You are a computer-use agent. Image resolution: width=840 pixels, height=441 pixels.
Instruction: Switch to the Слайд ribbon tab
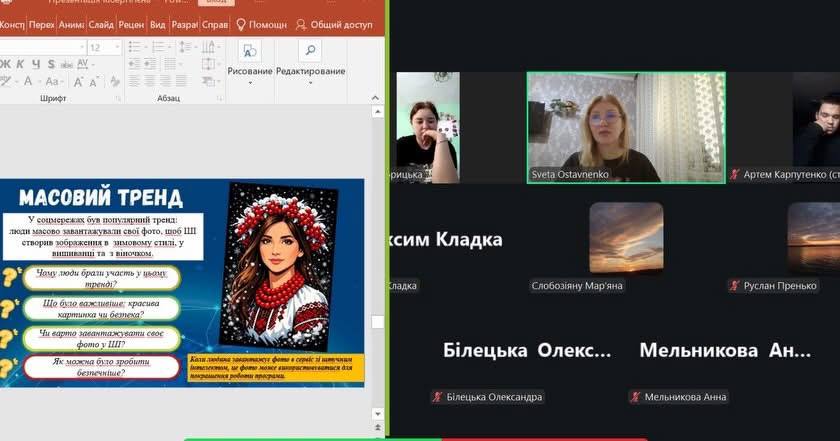100,24
